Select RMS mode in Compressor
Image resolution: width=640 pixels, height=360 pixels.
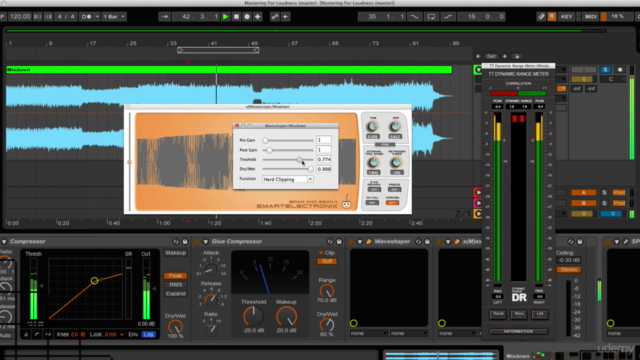coord(176,285)
